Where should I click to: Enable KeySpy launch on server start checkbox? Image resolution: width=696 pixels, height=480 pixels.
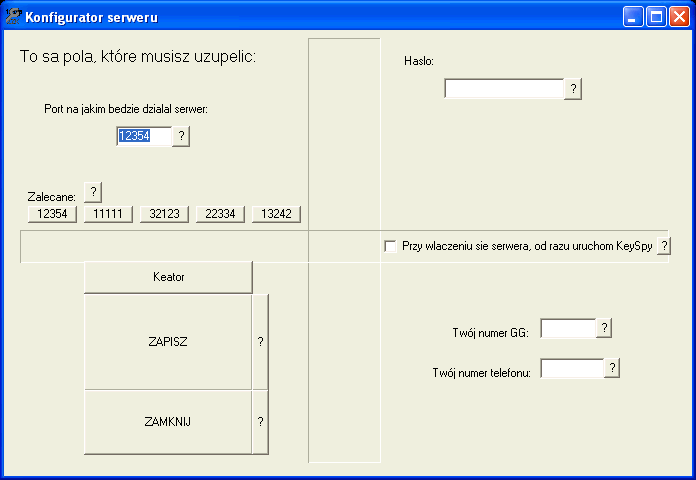390,246
